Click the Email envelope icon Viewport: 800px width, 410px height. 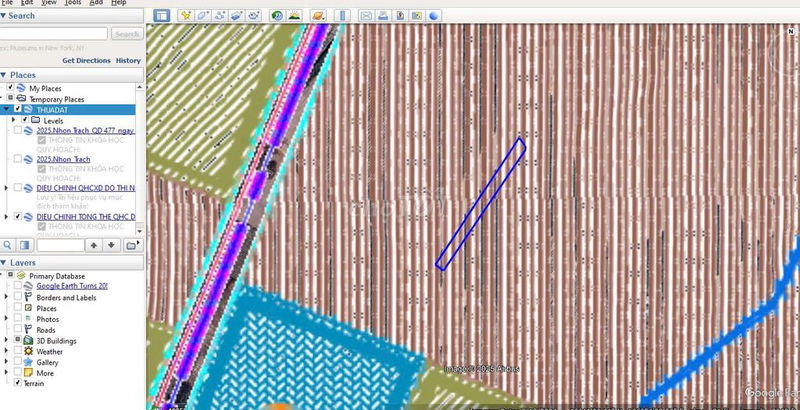[x=366, y=16]
